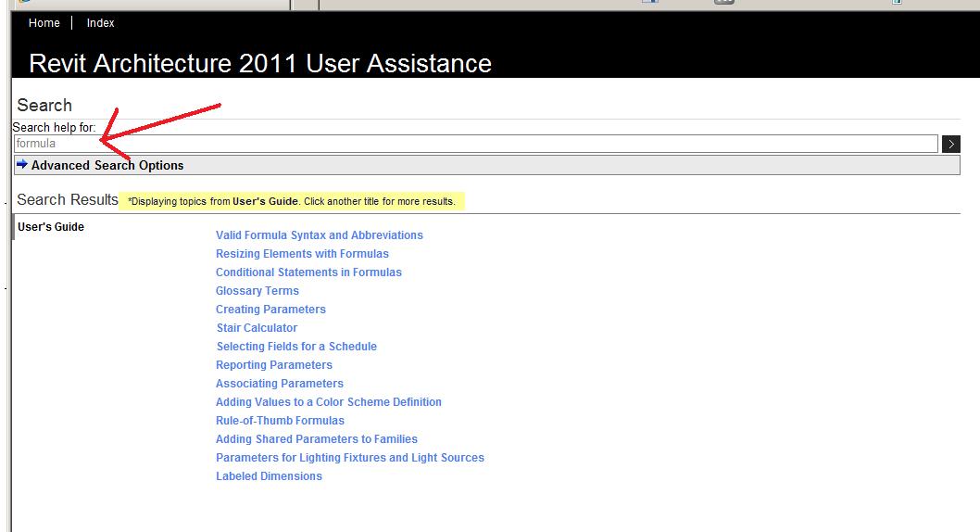Screen dimensions: 980x532
Task: Open the Home page link
Action: point(44,23)
